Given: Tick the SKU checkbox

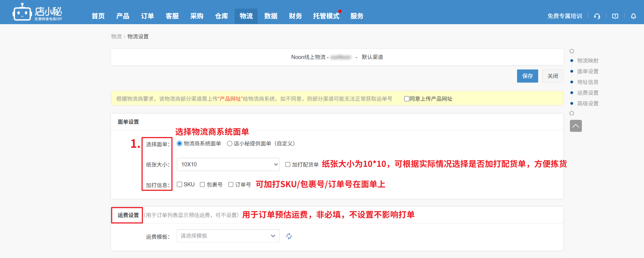Looking at the screenshot, I should pos(180,184).
